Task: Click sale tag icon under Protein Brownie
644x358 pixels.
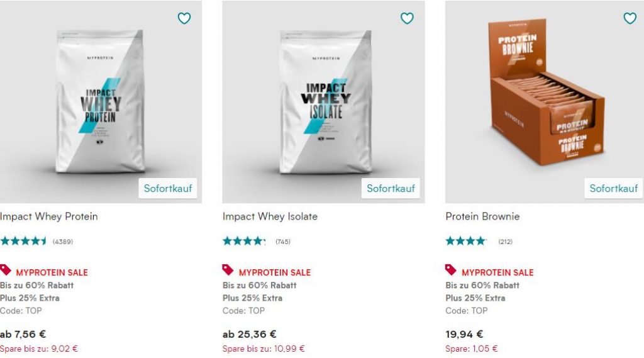Action: point(451,270)
